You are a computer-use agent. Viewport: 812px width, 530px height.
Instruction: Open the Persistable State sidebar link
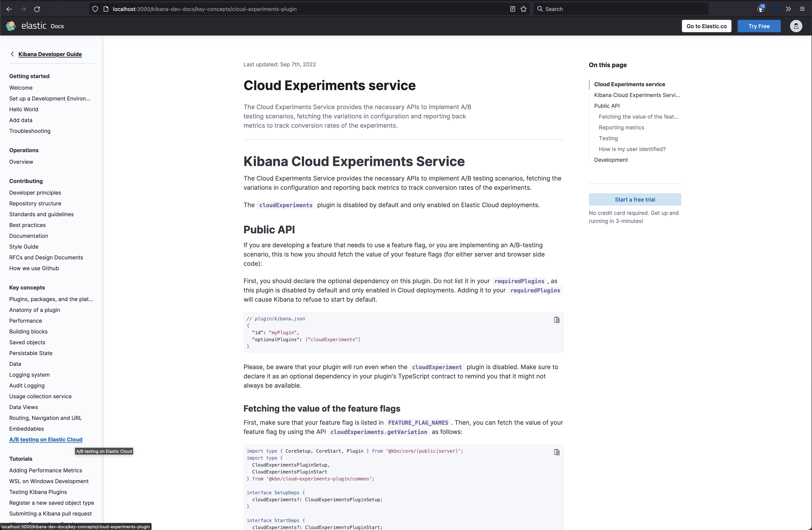[x=31, y=353]
